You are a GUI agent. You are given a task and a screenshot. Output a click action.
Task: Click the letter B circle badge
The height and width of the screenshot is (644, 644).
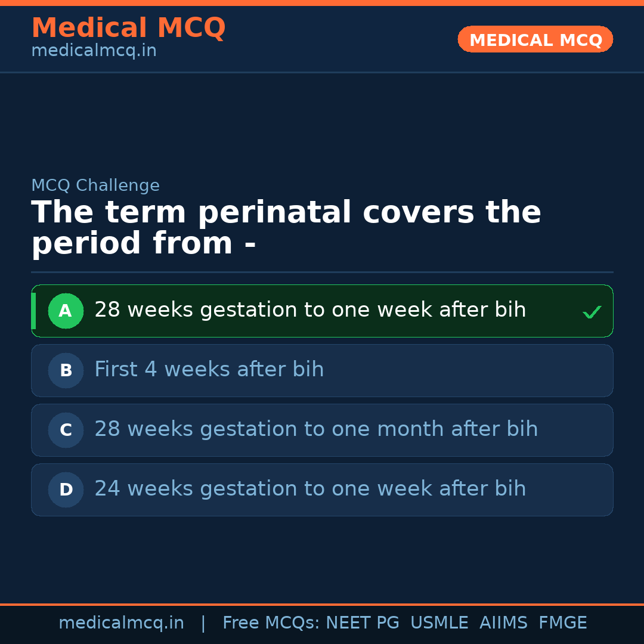[66, 370]
